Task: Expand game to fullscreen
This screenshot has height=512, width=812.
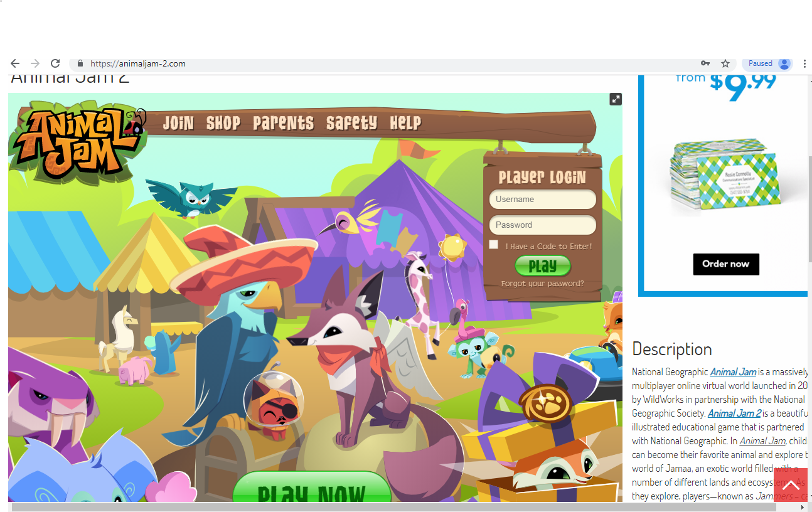Action: (x=616, y=99)
